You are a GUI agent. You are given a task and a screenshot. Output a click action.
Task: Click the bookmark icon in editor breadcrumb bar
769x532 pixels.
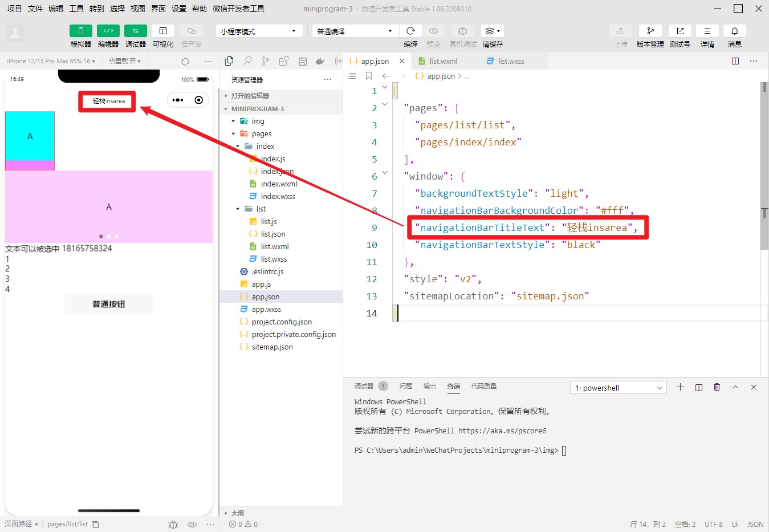(x=369, y=76)
